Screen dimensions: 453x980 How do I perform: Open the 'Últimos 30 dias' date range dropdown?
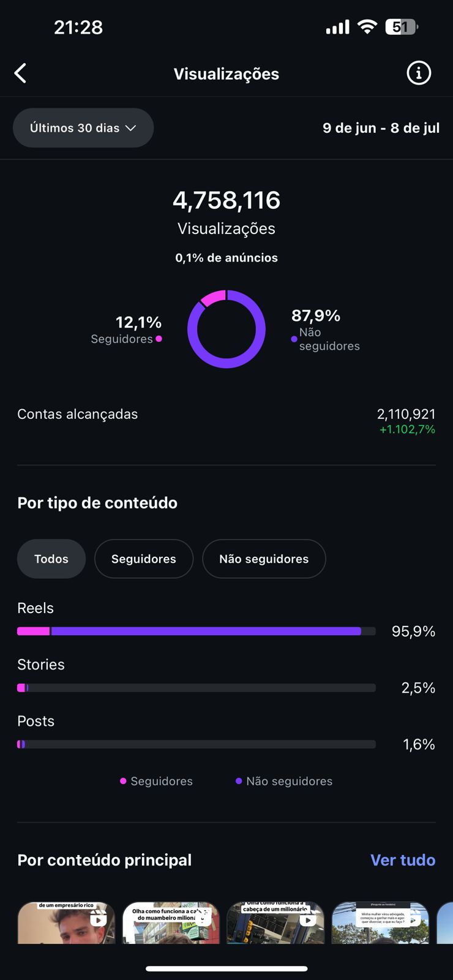83,128
